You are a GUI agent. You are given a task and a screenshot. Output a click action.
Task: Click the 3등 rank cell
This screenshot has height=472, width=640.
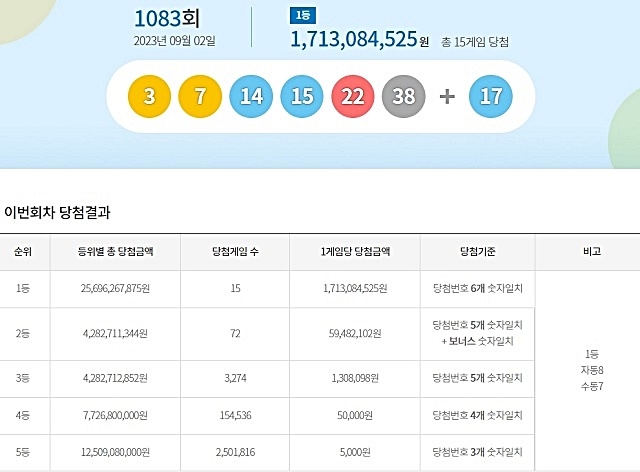23,378
